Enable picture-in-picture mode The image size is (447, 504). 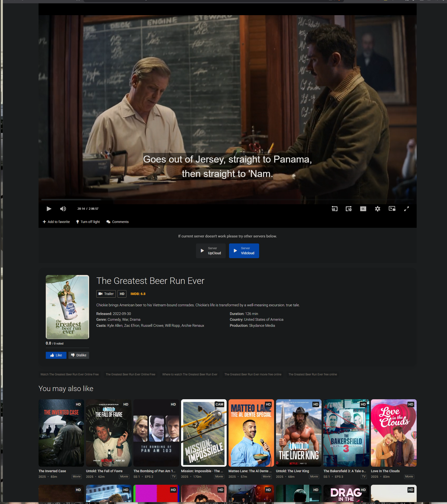pyautogui.click(x=392, y=209)
